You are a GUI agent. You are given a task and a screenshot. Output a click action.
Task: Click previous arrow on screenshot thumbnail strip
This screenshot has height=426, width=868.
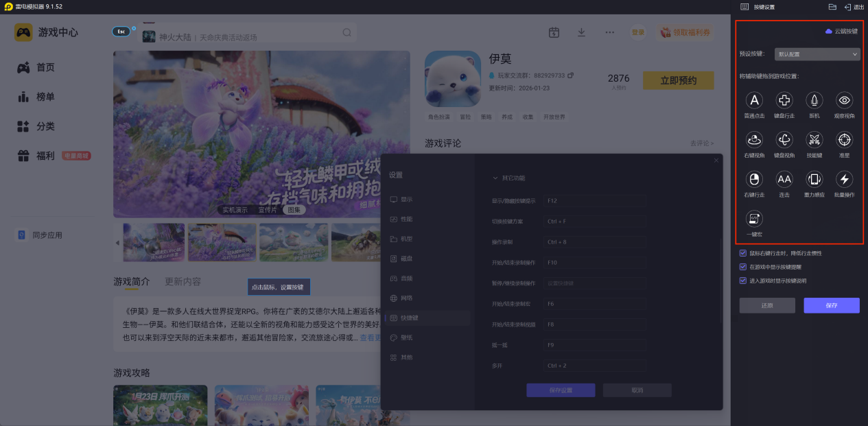[117, 243]
